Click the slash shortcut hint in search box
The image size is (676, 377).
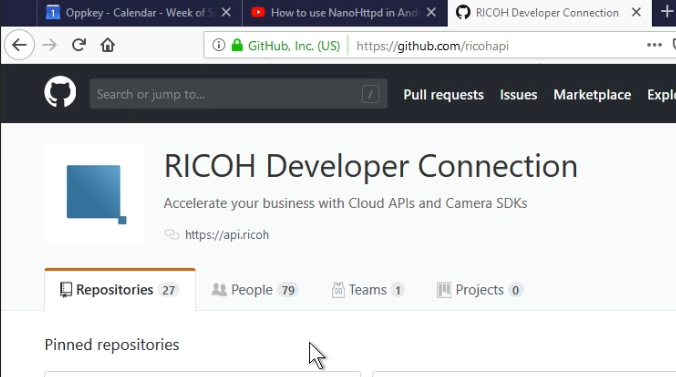tap(370, 94)
